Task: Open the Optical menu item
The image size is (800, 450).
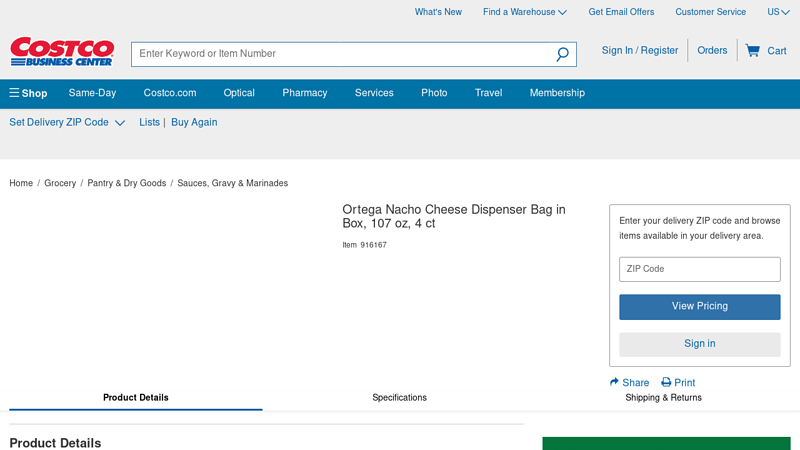Action: pos(239,93)
